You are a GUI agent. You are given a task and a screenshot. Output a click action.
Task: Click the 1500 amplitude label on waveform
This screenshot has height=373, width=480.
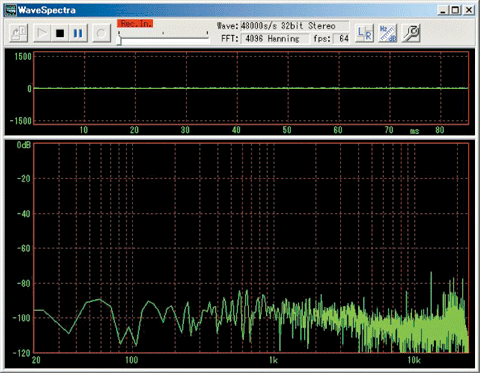[23, 56]
